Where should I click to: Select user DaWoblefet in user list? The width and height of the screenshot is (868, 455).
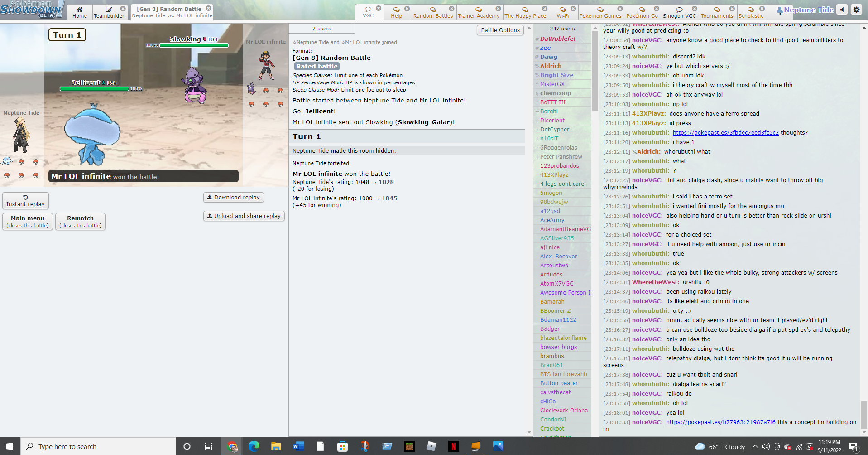558,39
